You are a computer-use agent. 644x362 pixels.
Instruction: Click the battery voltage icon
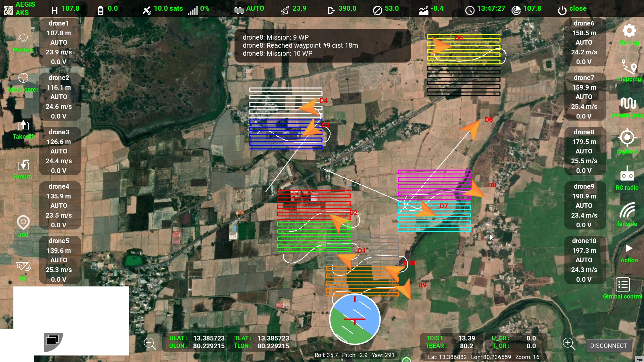(100, 10)
